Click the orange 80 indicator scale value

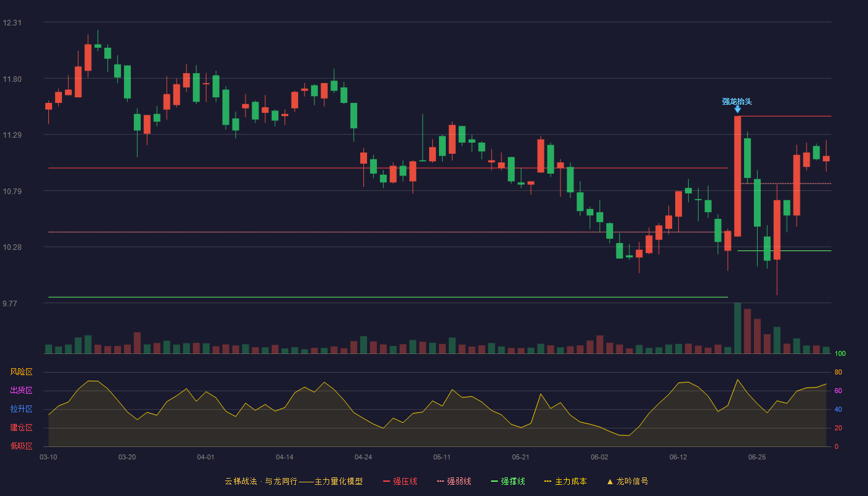[838, 373]
